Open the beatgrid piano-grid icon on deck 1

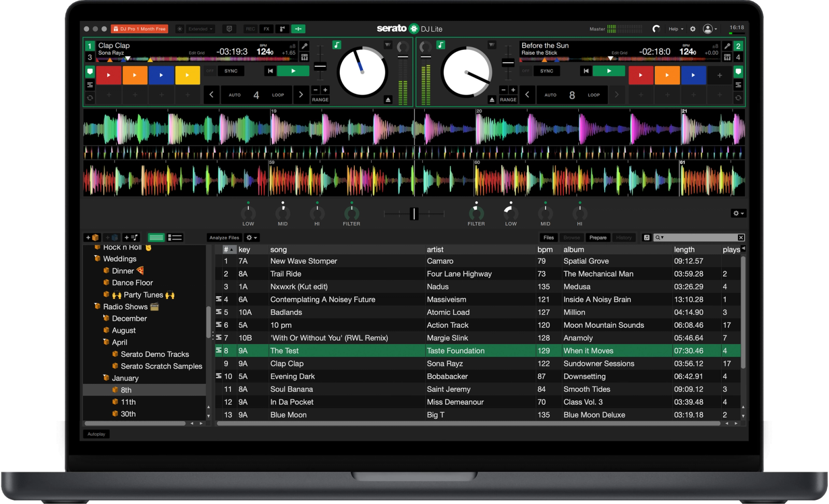tap(305, 57)
